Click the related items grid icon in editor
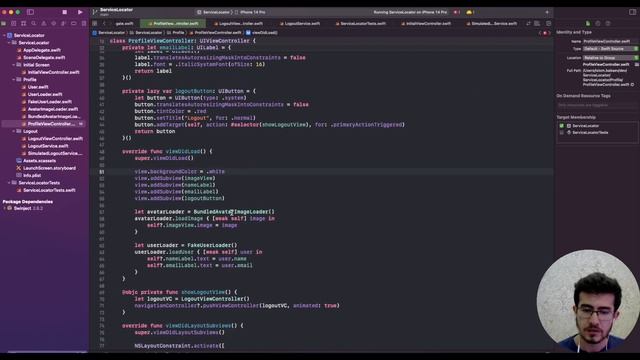The height and width of the screenshot is (360, 640). point(95,24)
